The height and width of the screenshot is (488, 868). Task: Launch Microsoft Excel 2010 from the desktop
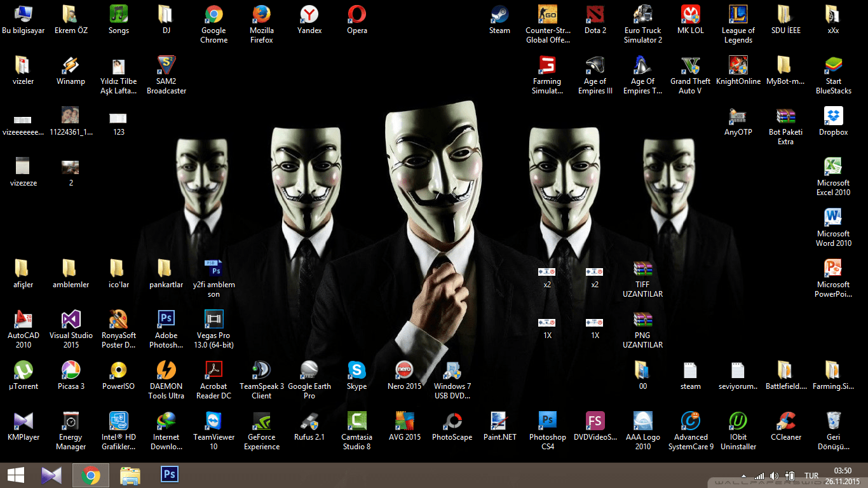(x=834, y=177)
